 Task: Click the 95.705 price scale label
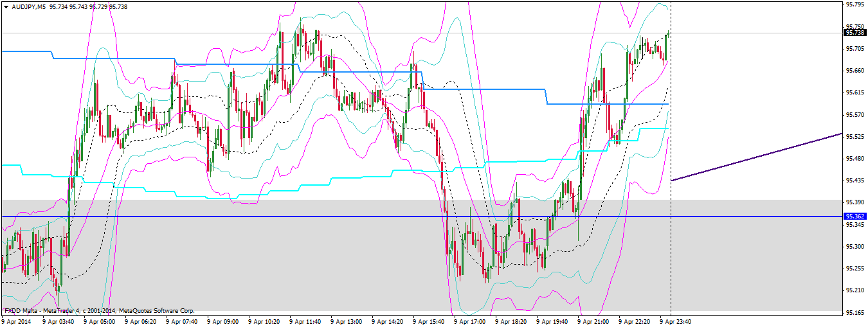[x=854, y=49]
